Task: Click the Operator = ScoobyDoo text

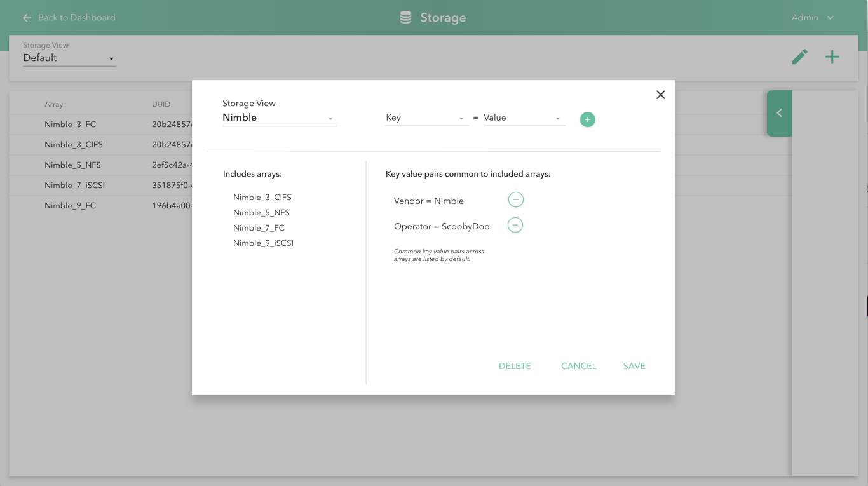Action: (x=442, y=226)
